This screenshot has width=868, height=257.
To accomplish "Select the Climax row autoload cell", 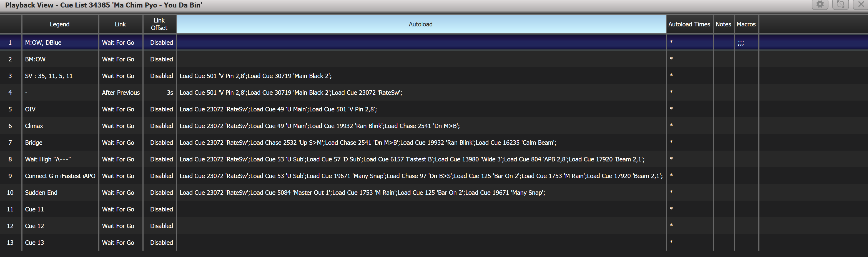I will click(x=421, y=126).
